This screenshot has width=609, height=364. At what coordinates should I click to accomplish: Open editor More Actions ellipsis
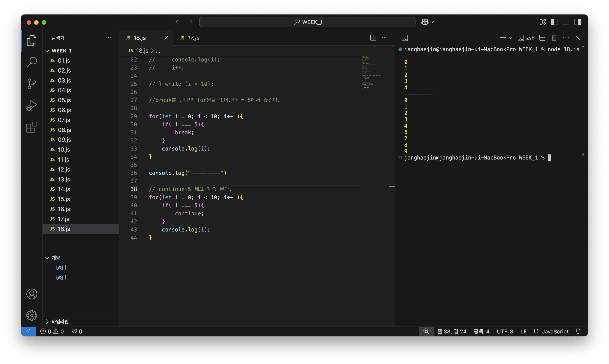tap(385, 38)
